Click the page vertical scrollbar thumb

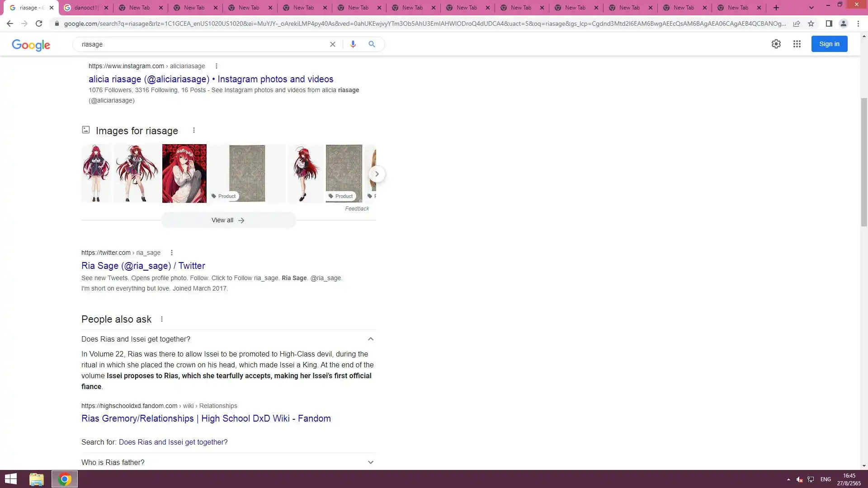point(864,163)
